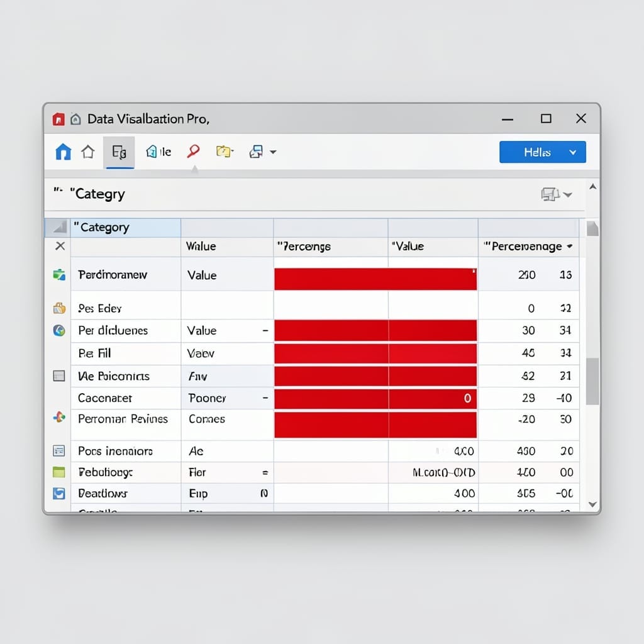Click the vertical scrollbar thumb

click(592, 381)
